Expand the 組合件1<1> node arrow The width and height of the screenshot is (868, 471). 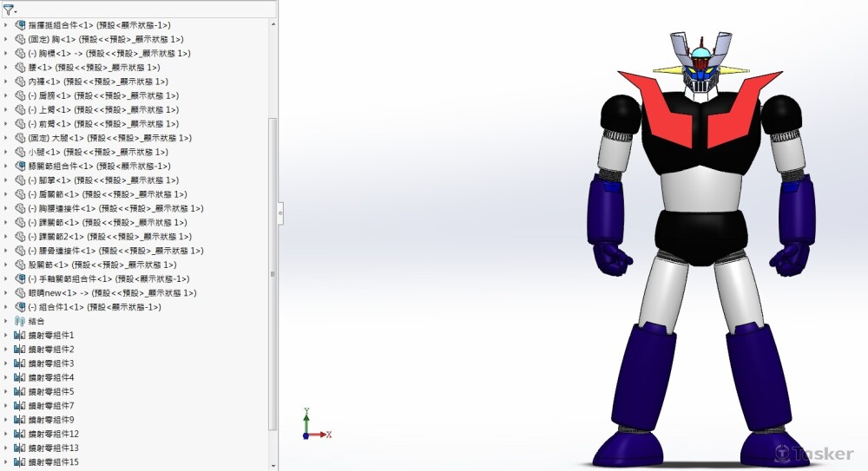[x=6, y=307]
